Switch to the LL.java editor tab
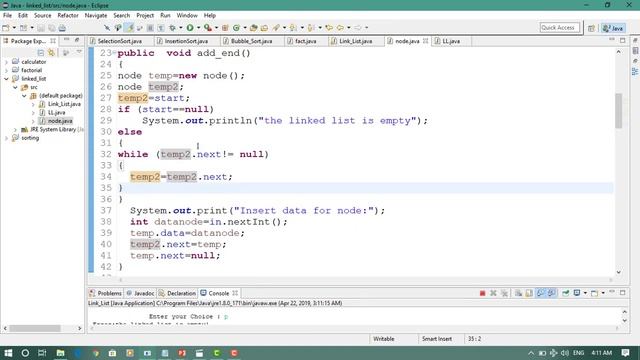The width and height of the screenshot is (640, 360). [451, 41]
